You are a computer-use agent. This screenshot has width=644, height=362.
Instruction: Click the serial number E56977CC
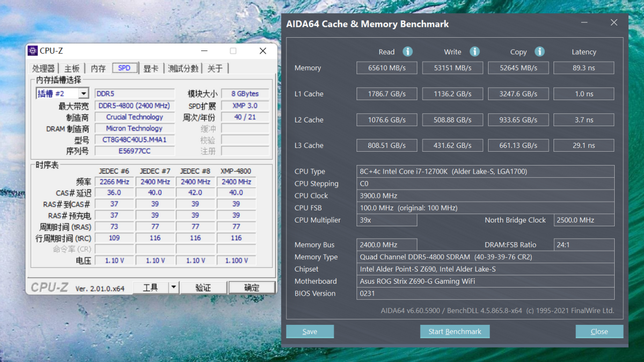(x=135, y=151)
